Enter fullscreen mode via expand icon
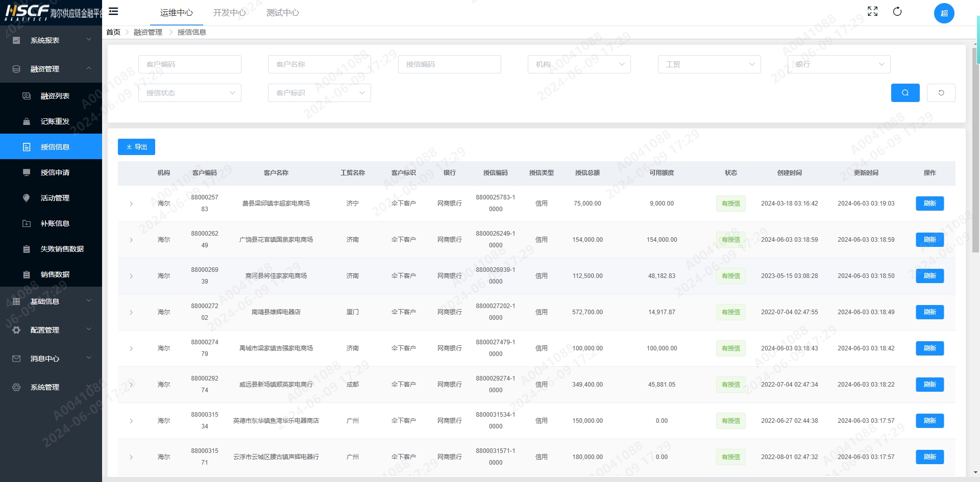 [x=872, y=11]
